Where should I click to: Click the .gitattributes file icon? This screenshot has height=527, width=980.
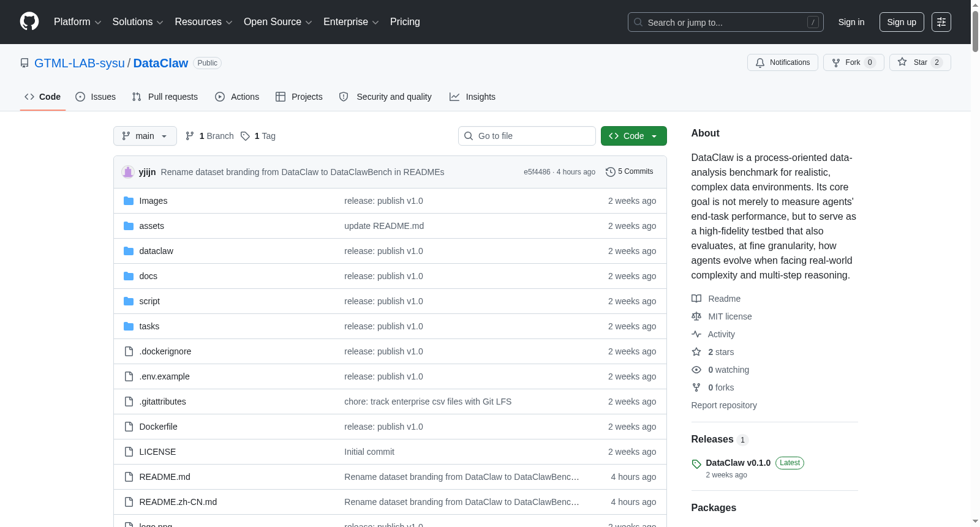click(x=129, y=402)
